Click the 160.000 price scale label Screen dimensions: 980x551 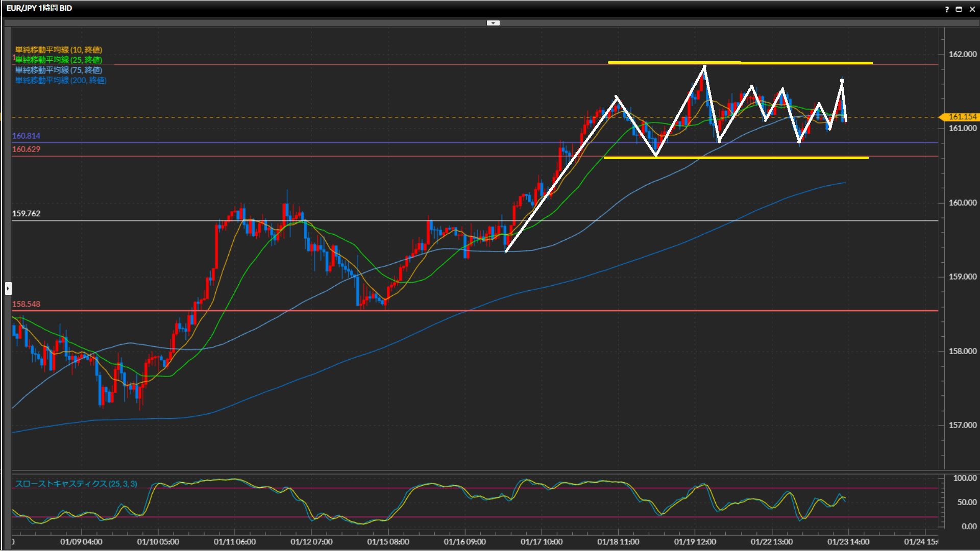(963, 203)
